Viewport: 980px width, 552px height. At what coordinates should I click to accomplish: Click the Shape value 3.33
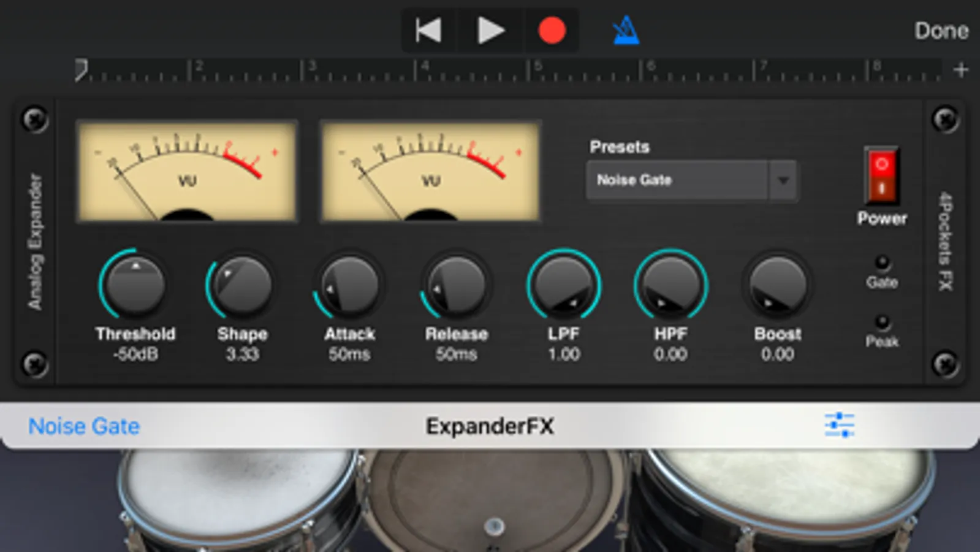[x=242, y=355]
